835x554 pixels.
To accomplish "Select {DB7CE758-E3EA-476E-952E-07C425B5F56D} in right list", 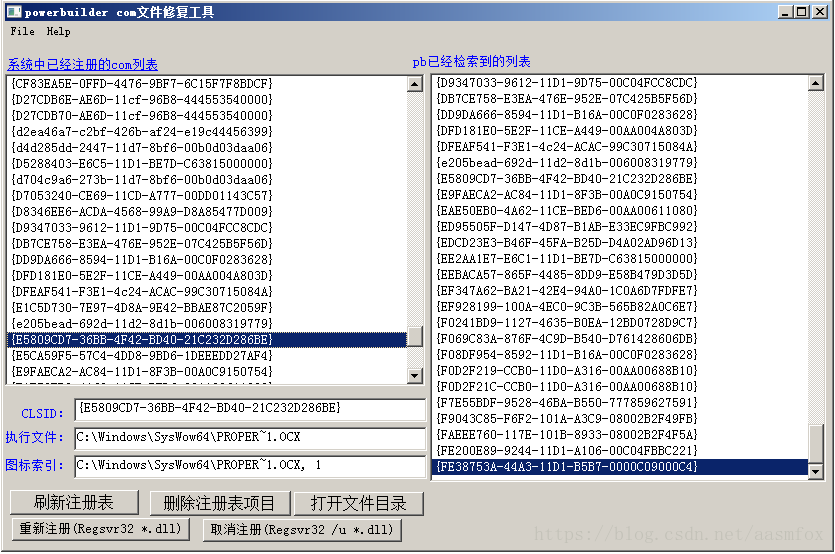I will click(620, 99).
